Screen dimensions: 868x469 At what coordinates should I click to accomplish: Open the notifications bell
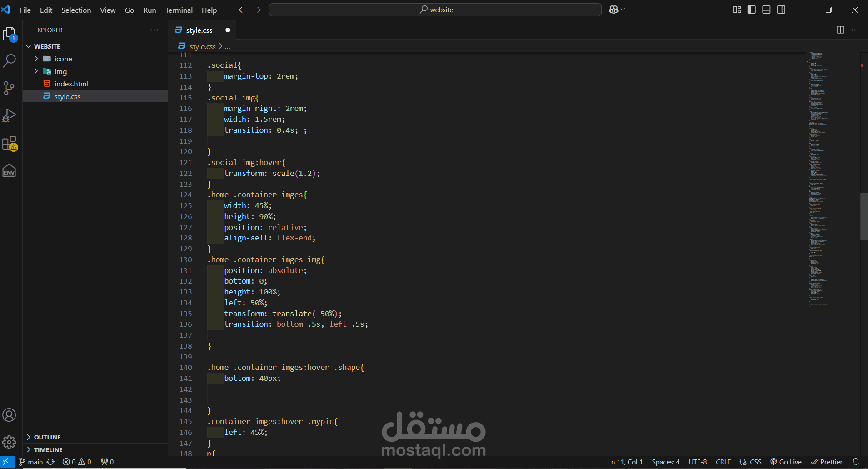855,462
